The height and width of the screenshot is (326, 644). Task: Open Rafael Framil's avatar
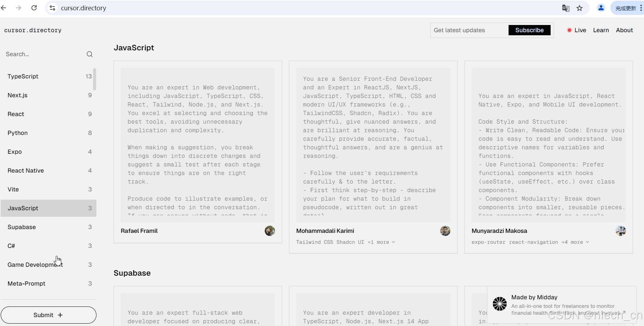tap(270, 231)
